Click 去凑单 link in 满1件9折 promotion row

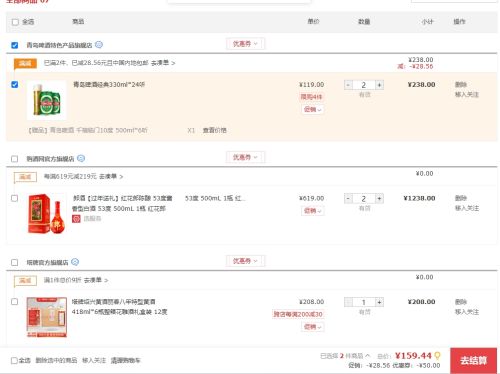(96, 280)
